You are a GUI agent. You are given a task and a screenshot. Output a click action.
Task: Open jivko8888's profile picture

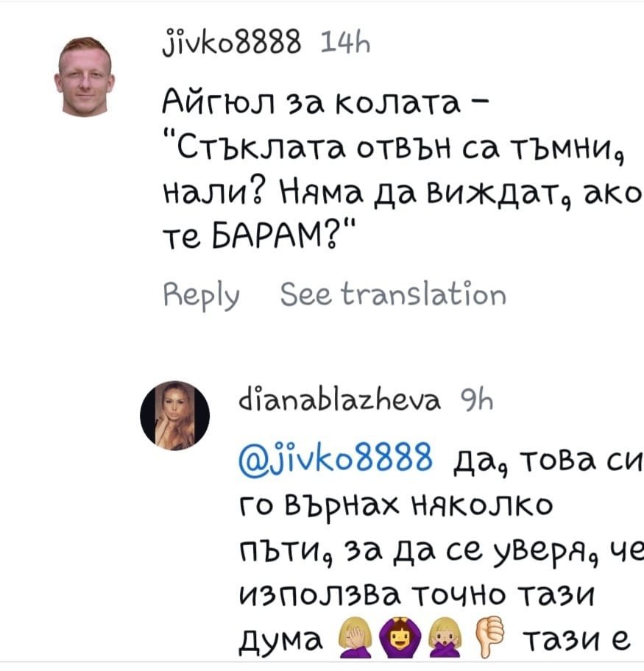(x=85, y=77)
